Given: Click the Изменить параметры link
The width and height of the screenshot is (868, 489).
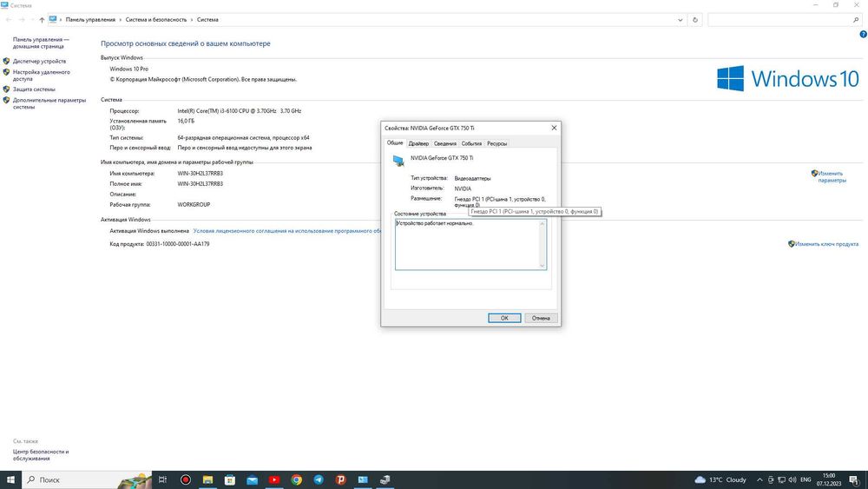Looking at the screenshot, I should [x=832, y=176].
